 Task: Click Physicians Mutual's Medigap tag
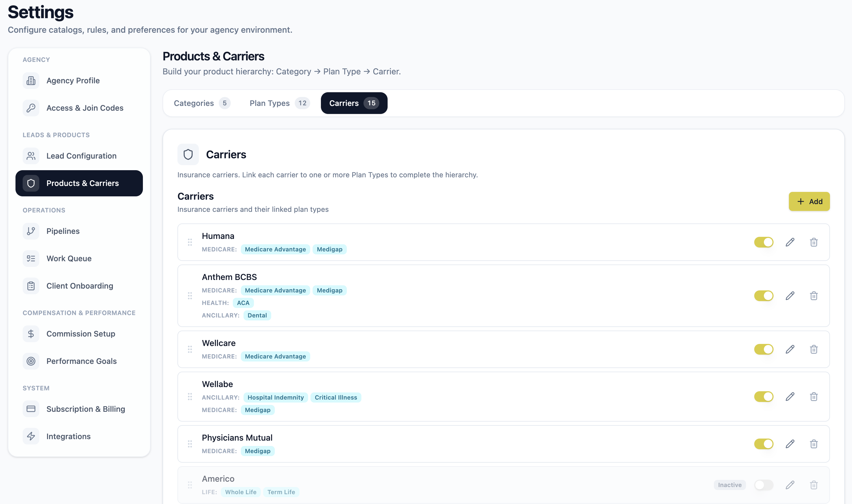[258, 451]
